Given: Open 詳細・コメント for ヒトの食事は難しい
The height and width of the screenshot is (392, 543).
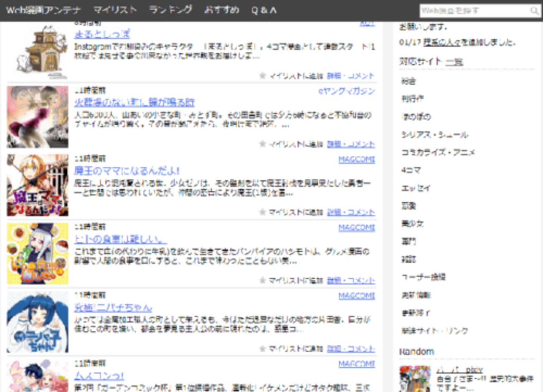Looking at the screenshot, I should point(351,281).
